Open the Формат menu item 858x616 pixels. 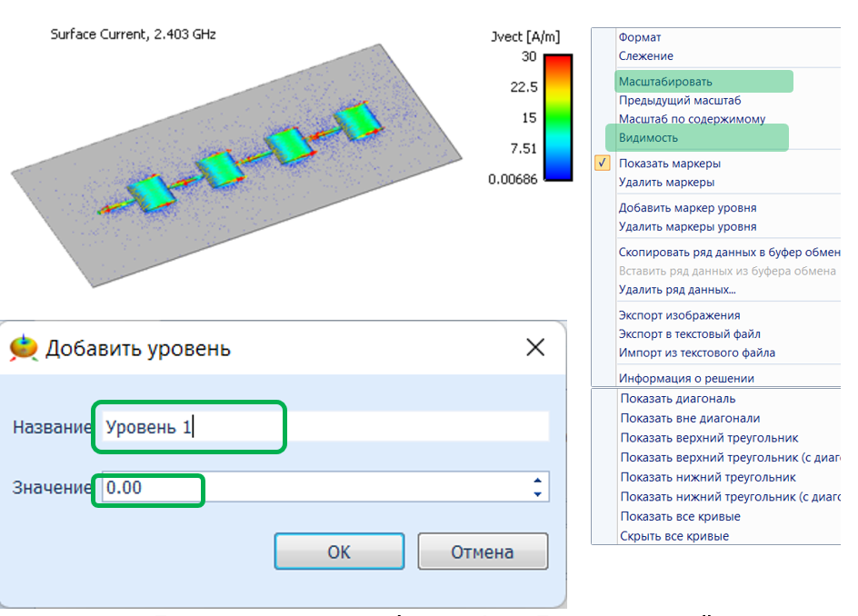pos(640,37)
